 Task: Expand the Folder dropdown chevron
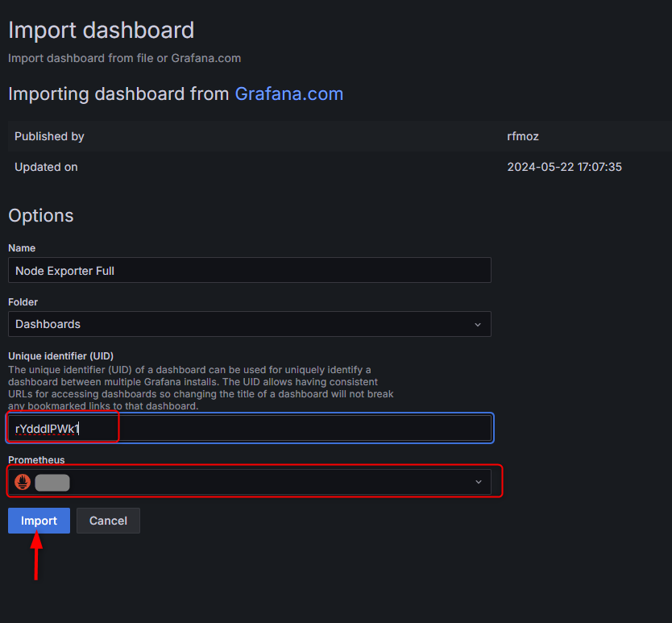(478, 325)
